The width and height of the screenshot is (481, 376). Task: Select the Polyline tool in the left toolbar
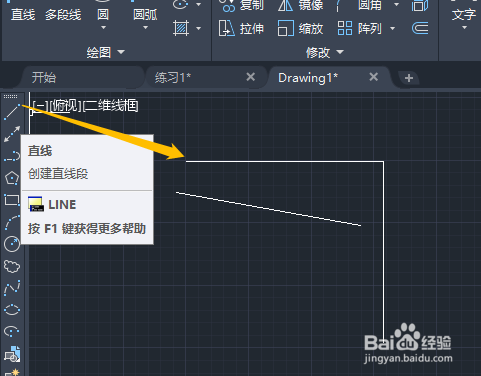click(12, 156)
